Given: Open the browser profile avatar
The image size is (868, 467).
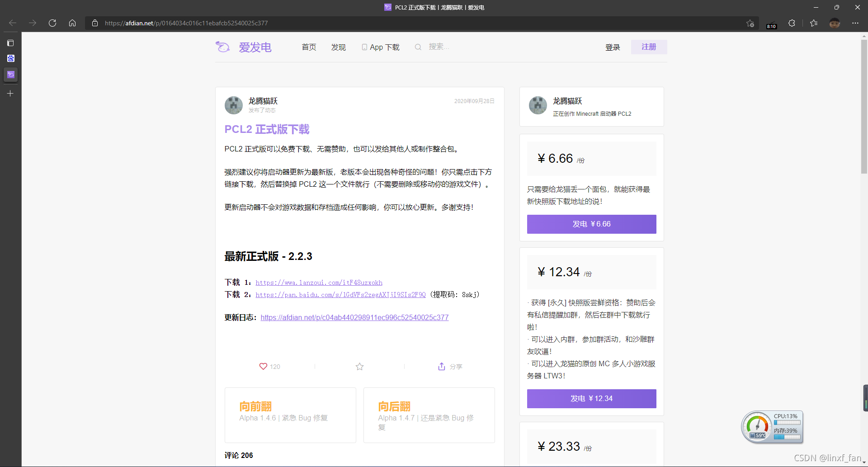Looking at the screenshot, I should tap(835, 23).
